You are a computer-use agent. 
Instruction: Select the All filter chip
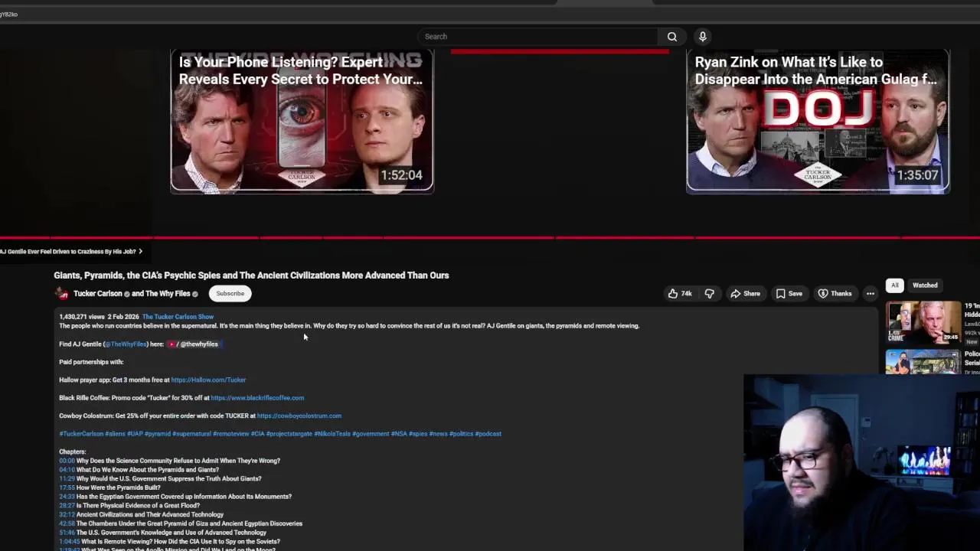click(894, 285)
